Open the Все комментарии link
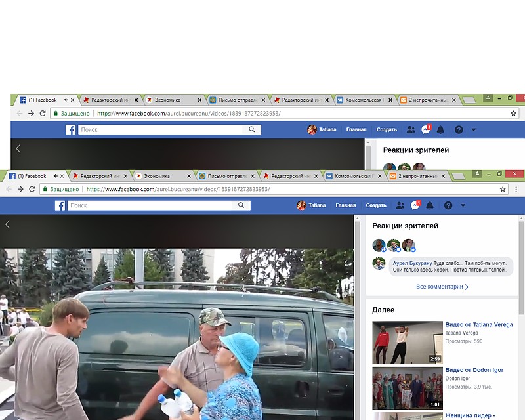525x420 pixels. [x=442, y=287]
